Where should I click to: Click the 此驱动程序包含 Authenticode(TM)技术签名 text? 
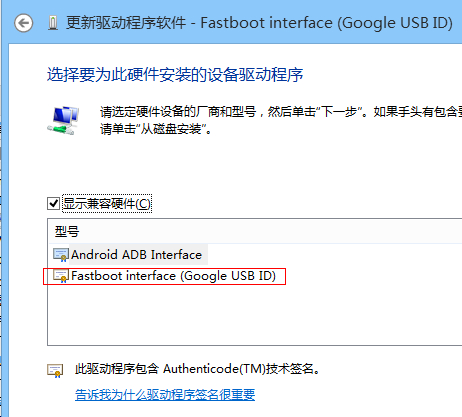[197, 369]
